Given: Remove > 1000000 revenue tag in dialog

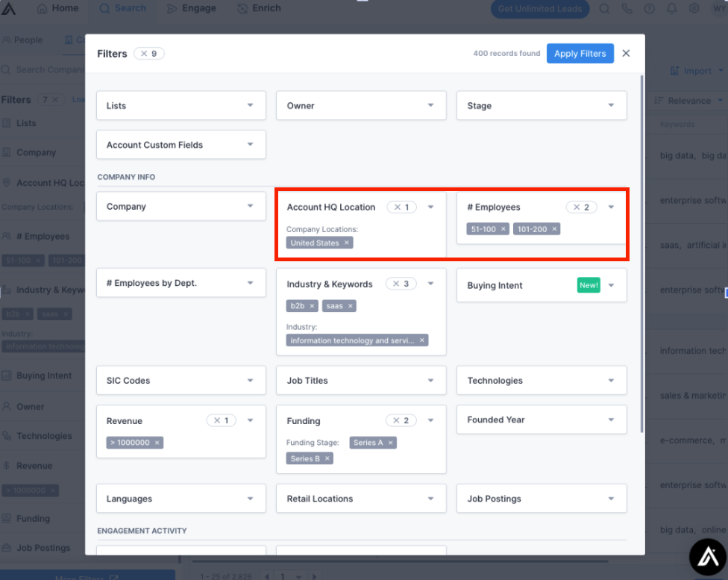Looking at the screenshot, I should click(x=157, y=443).
